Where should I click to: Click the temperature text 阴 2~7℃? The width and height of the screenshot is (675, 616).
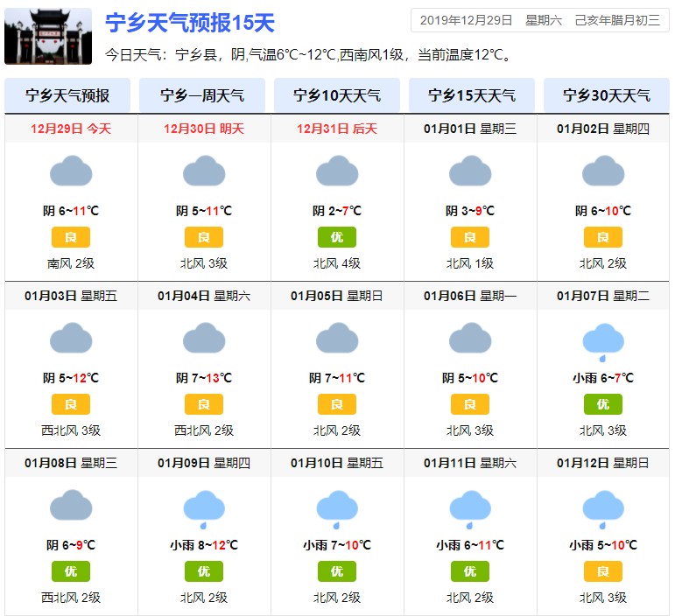(337, 211)
